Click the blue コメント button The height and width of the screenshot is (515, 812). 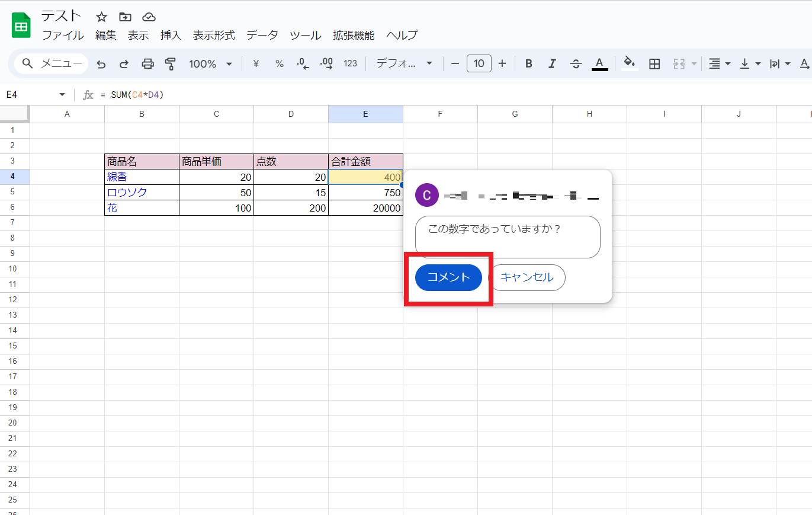448,277
